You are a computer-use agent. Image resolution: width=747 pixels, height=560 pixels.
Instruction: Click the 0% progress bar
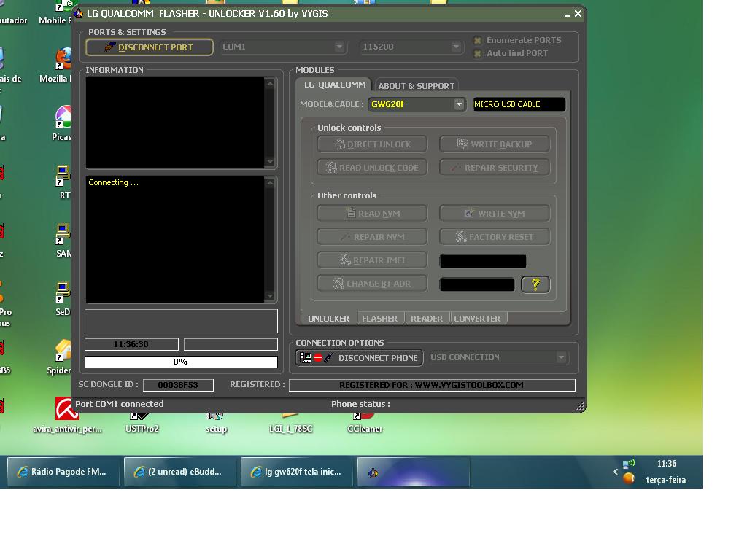click(181, 362)
